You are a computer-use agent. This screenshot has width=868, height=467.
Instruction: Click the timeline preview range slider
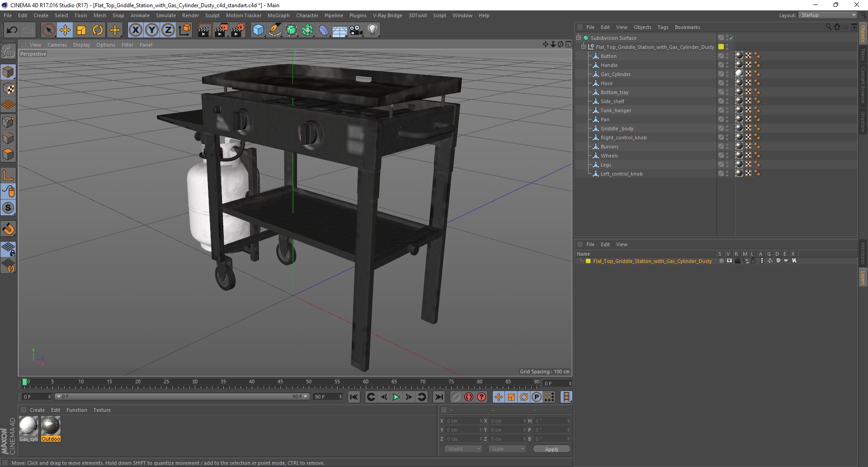click(182, 396)
